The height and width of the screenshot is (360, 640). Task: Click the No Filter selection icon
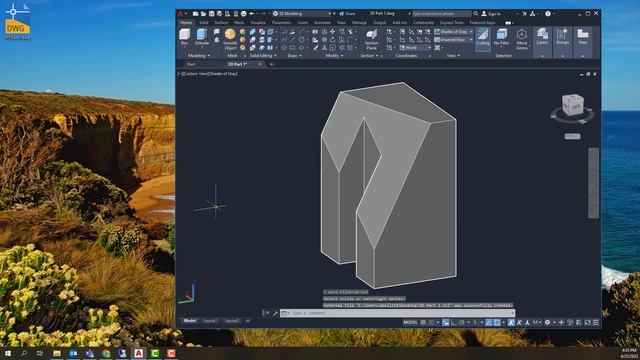501,37
